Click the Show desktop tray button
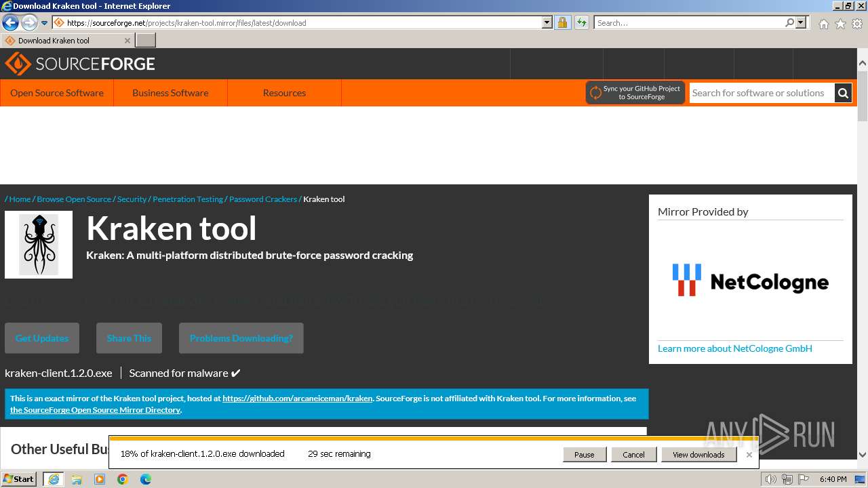This screenshot has height=488, width=868. (x=860, y=479)
